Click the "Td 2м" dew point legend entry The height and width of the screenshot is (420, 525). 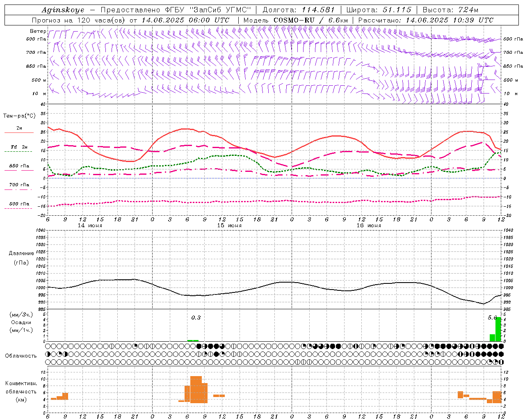coord(19,147)
